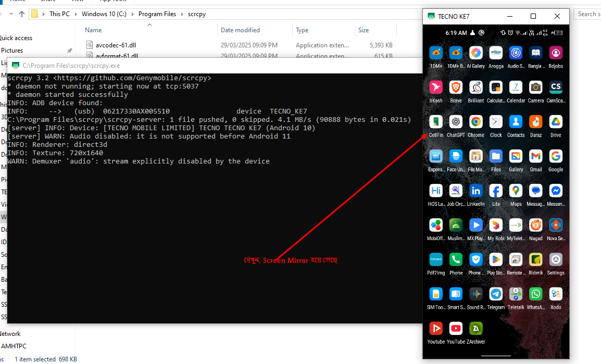Sort files by the Name column

pyautogui.click(x=94, y=30)
